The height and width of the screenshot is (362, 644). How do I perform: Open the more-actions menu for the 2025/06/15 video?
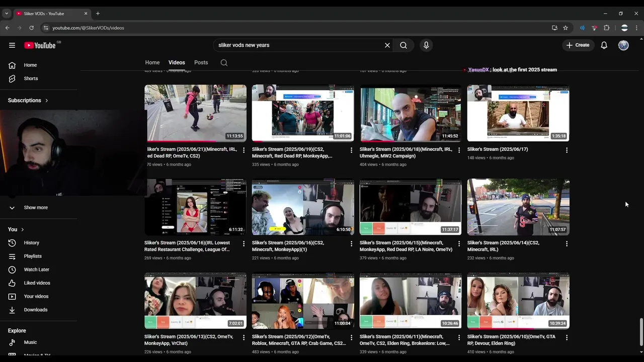pyautogui.click(x=459, y=243)
